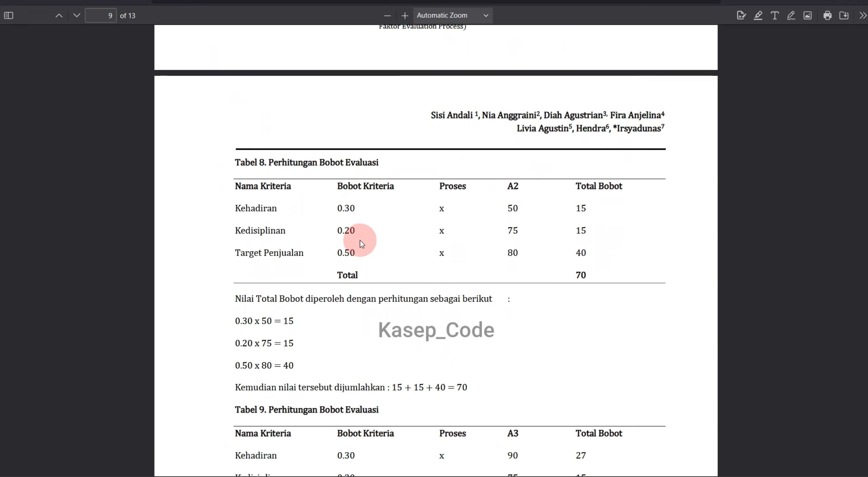The height and width of the screenshot is (477, 868).
Task: Select the Add image tool
Action: tap(807, 16)
